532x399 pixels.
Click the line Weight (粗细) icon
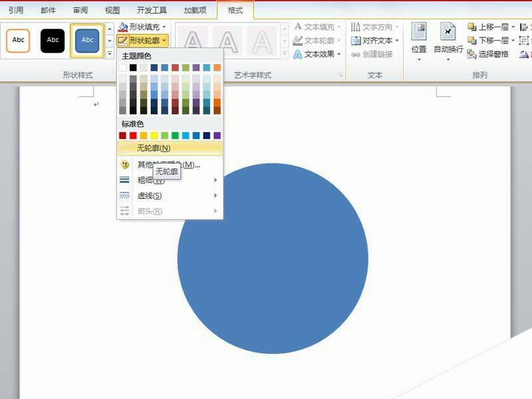pyautogui.click(x=124, y=180)
